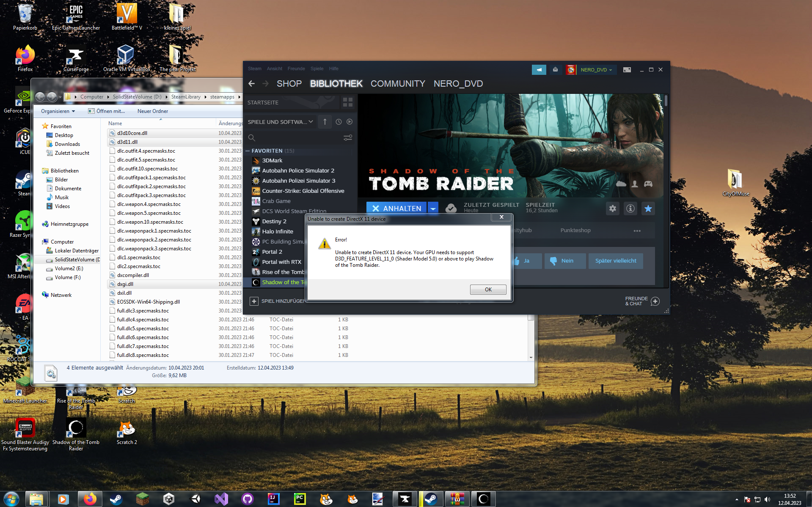Open the NERO_DVD avatar picture
This screenshot has width=812, height=507.
[x=571, y=70]
